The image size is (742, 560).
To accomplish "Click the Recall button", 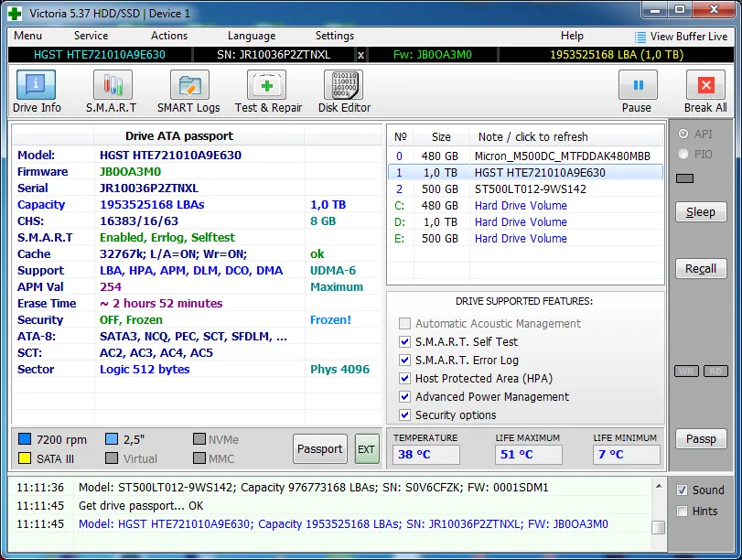I will pos(701,269).
